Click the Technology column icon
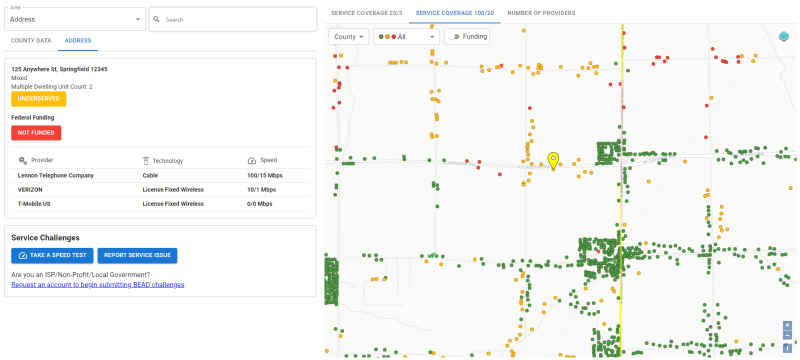Image resolution: width=800 pixels, height=360 pixels. click(x=145, y=160)
